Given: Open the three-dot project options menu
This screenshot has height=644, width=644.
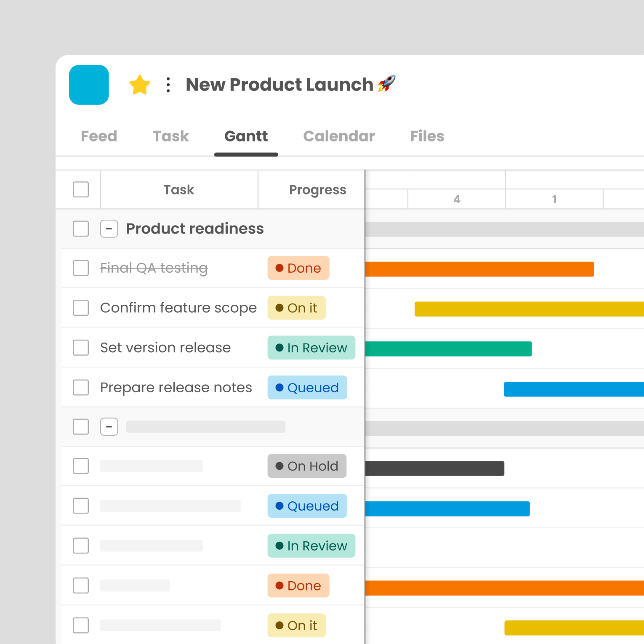Looking at the screenshot, I should [x=168, y=85].
